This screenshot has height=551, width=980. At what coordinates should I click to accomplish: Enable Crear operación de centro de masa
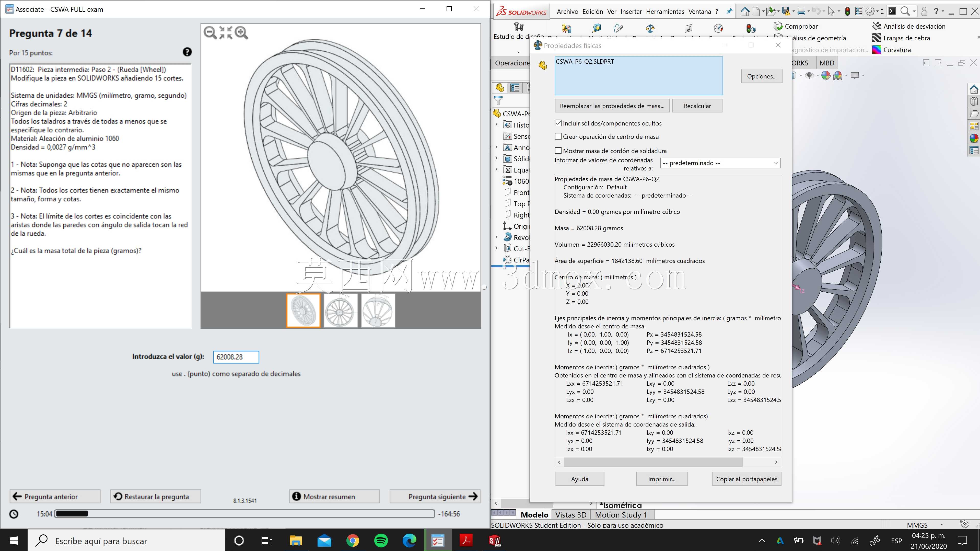[558, 136]
